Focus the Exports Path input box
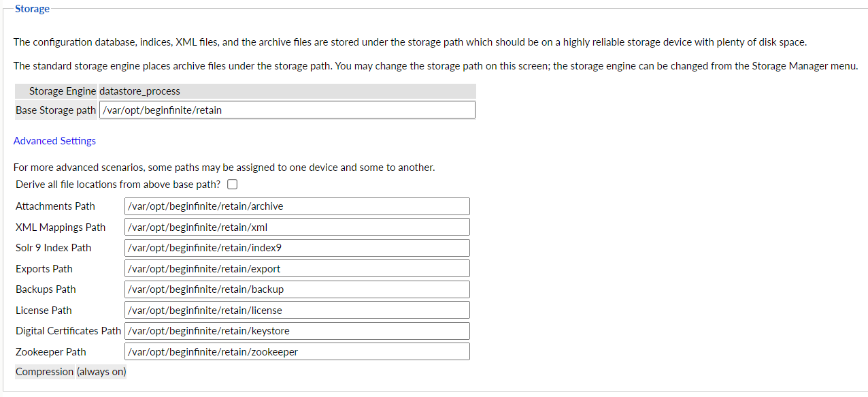The height and width of the screenshot is (397, 868). (297, 268)
